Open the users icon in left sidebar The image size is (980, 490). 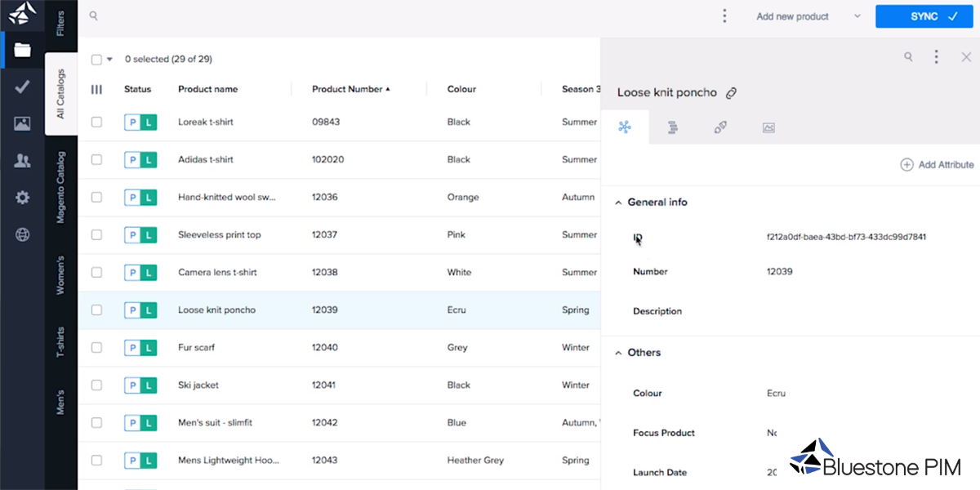click(22, 161)
